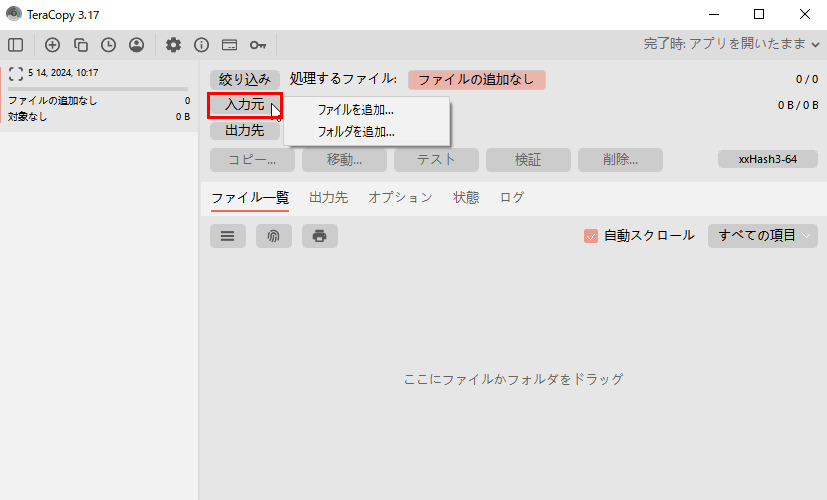
Task: Click the 絞り込み button
Action: coord(245,80)
